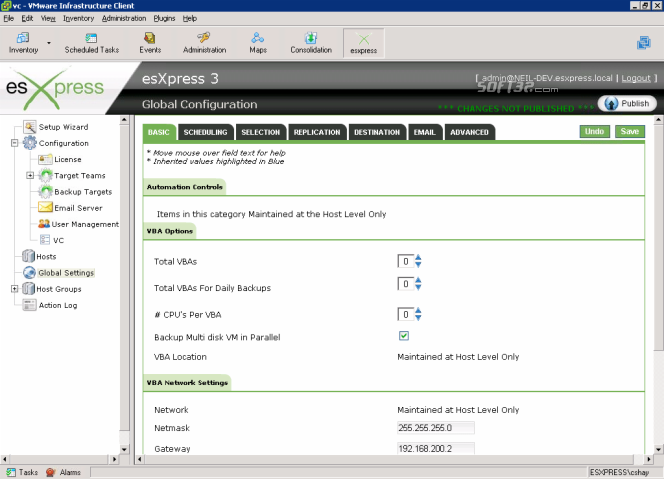
Task: Switch to the DESTINATION tab
Action: 377,132
